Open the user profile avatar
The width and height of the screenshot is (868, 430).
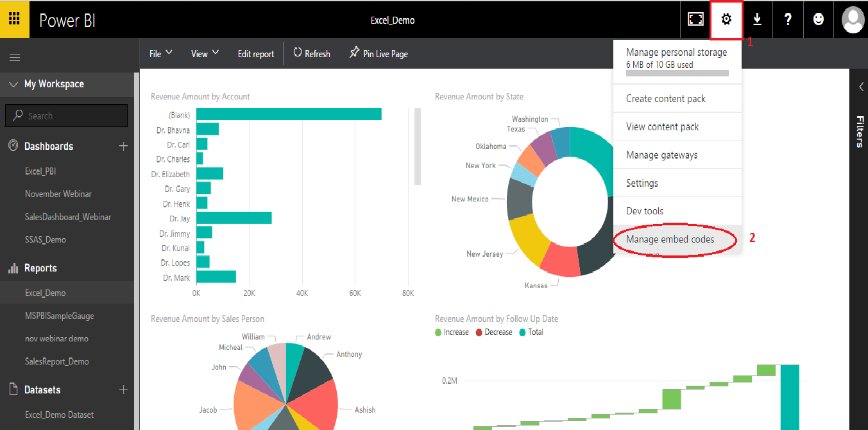coord(853,19)
